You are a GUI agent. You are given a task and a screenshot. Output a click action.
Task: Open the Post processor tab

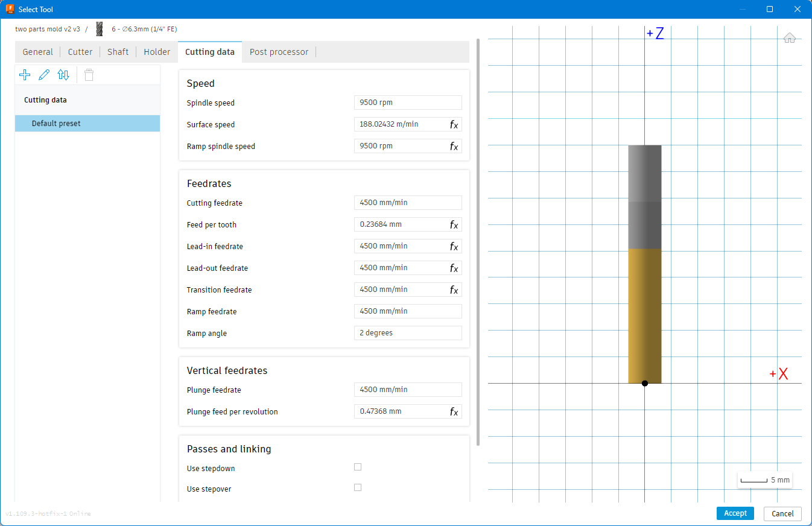[279, 52]
